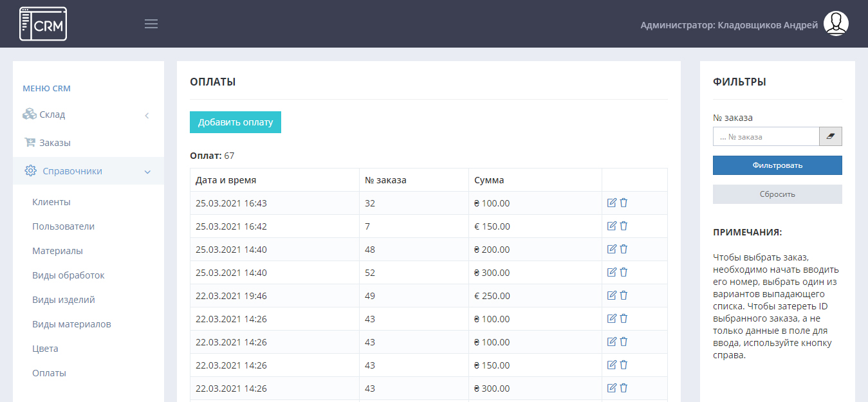This screenshot has width=868, height=402.
Task: Delete the € 250.00 payment row
Action: 623,295
